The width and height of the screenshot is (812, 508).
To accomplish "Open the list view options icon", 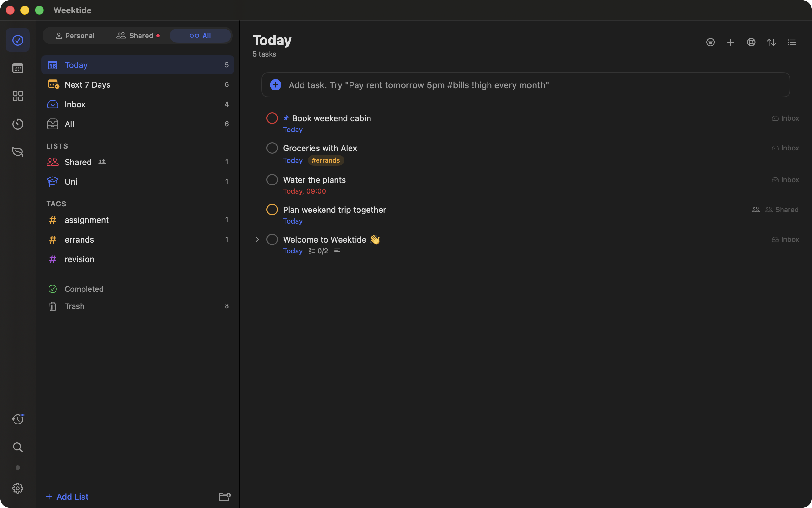I will tap(792, 42).
